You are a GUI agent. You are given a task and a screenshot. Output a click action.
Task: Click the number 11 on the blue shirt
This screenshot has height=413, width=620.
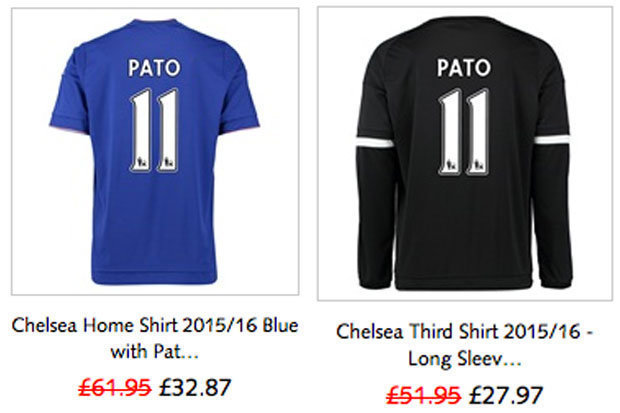coord(154,131)
